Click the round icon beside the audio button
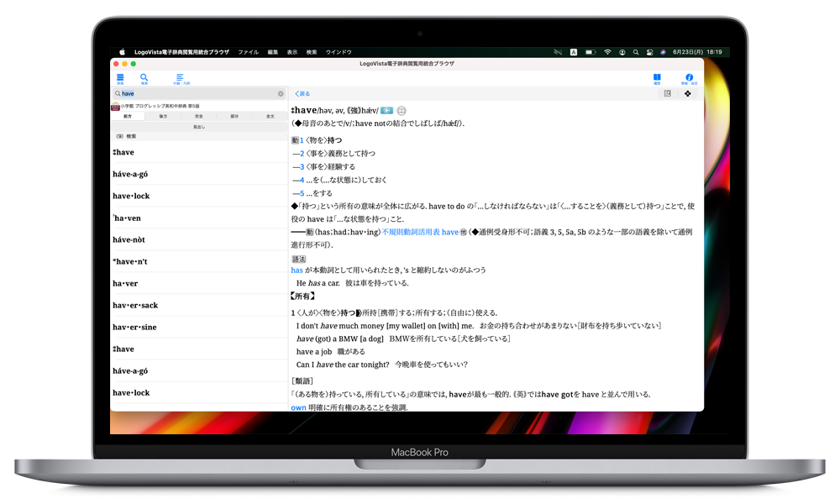Screen dimensions: 840x504 (402, 111)
